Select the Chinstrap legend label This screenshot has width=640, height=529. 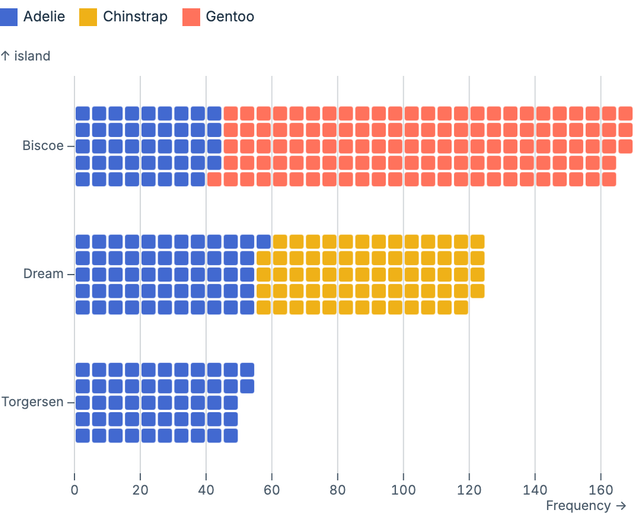pos(135,17)
